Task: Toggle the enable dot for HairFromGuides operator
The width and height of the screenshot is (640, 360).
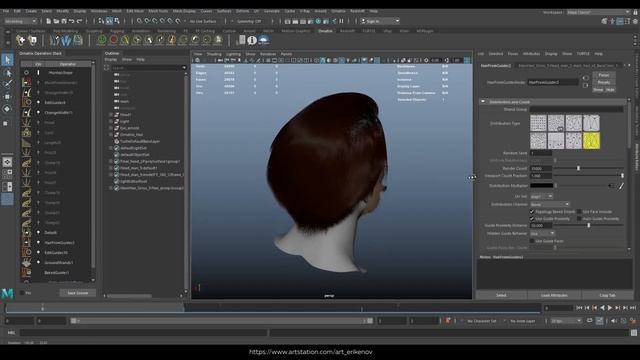Action: pos(39,242)
